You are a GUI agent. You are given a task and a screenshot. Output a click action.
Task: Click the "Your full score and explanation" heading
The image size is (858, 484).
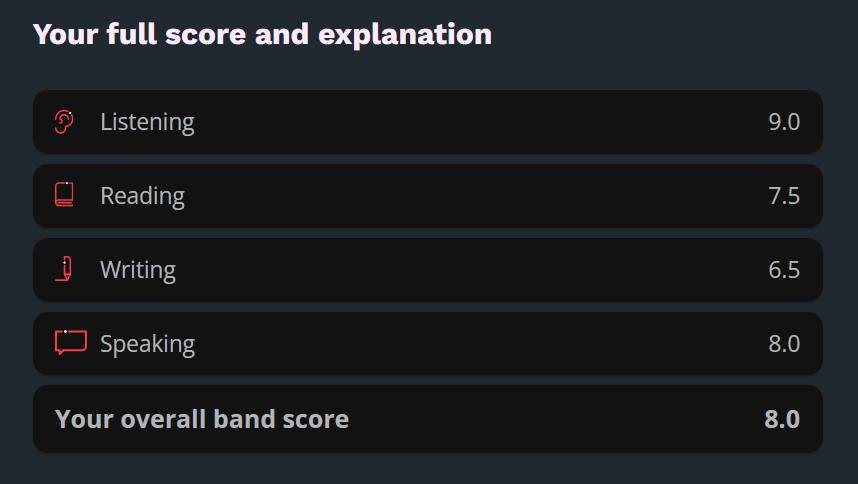[x=262, y=35]
